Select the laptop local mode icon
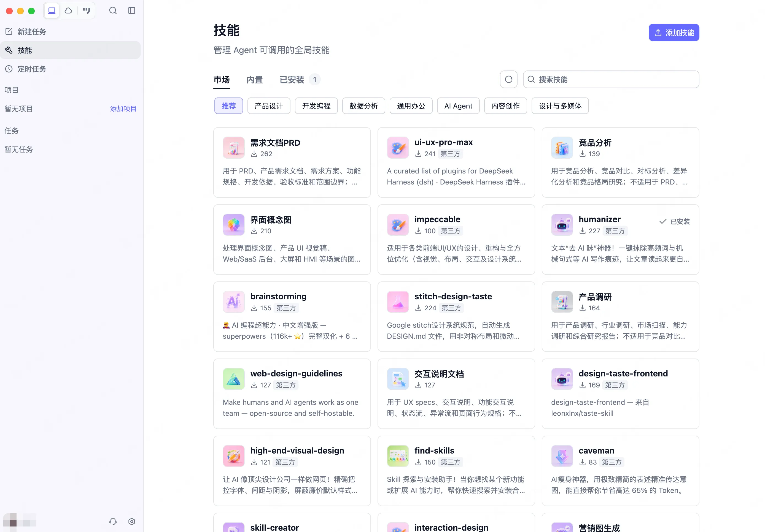This screenshot has width=765, height=532. click(52, 11)
